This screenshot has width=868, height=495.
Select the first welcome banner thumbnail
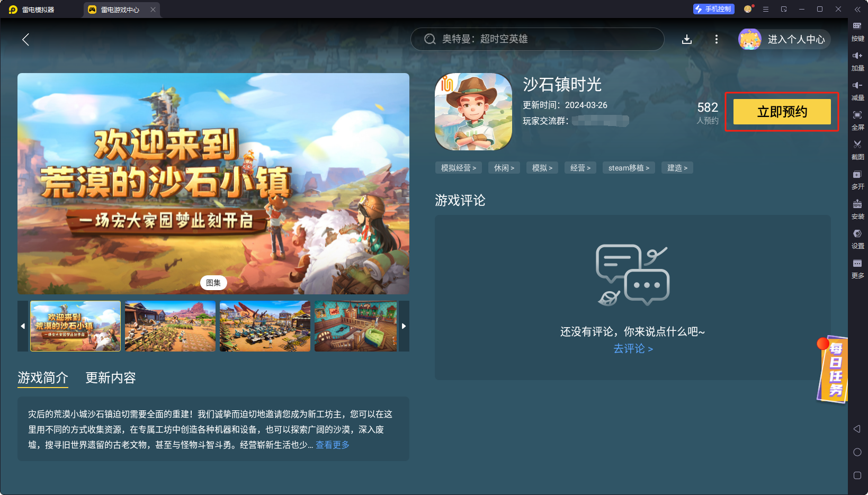pos(75,326)
